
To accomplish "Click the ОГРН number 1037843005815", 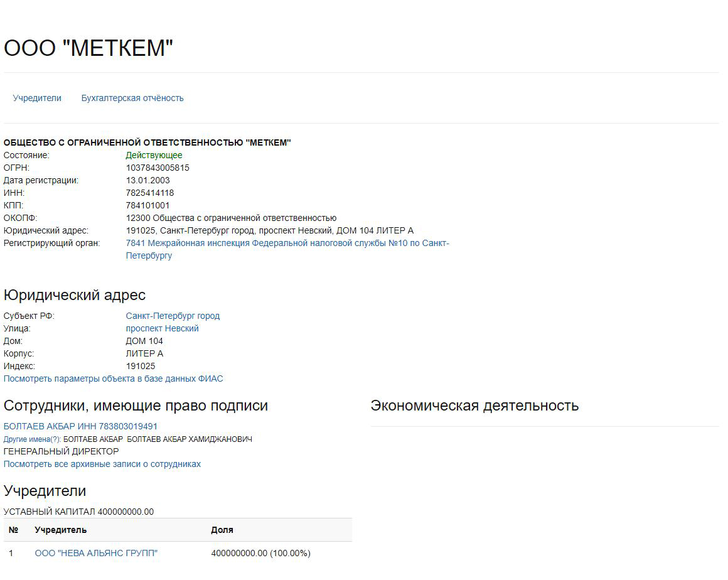I will (158, 168).
